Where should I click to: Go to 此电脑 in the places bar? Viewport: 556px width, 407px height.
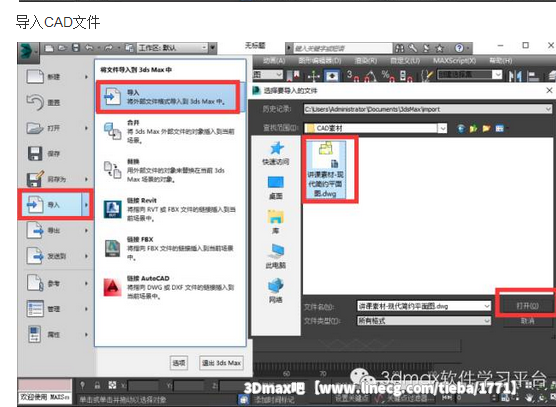click(x=276, y=256)
